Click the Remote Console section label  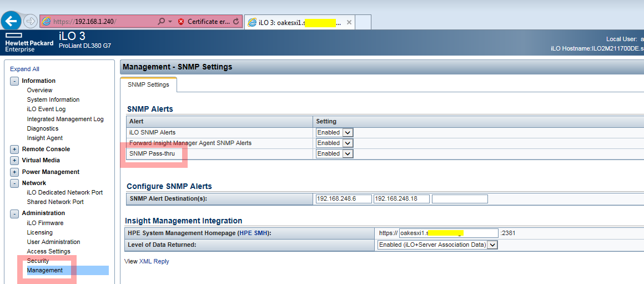coord(46,149)
